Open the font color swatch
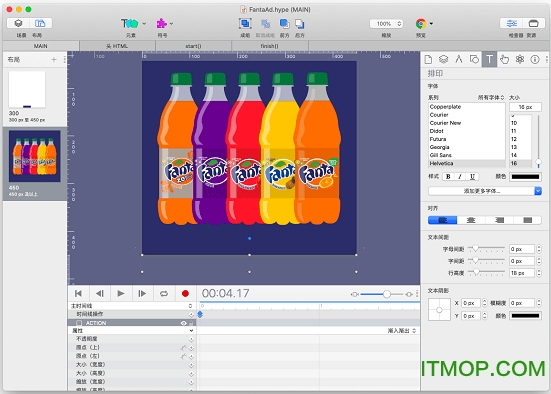The width and height of the screenshot is (551, 394). (525, 176)
